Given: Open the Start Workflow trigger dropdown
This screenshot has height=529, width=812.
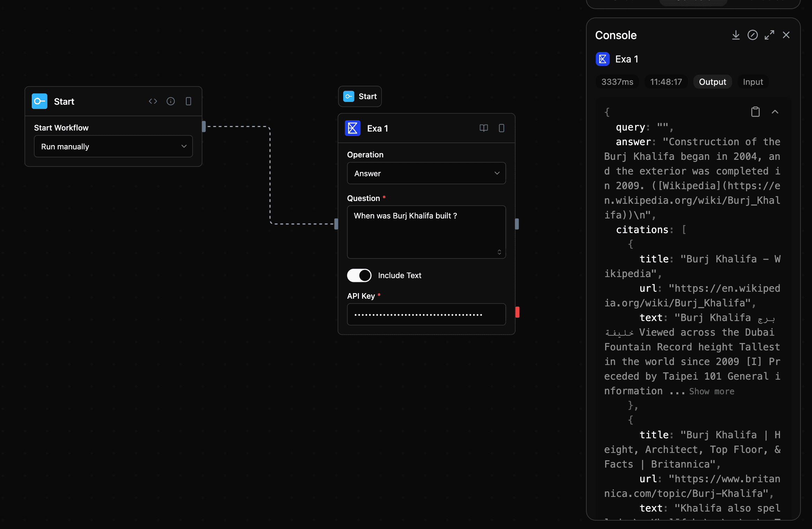Looking at the screenshot, I should (x=113, y=146).
